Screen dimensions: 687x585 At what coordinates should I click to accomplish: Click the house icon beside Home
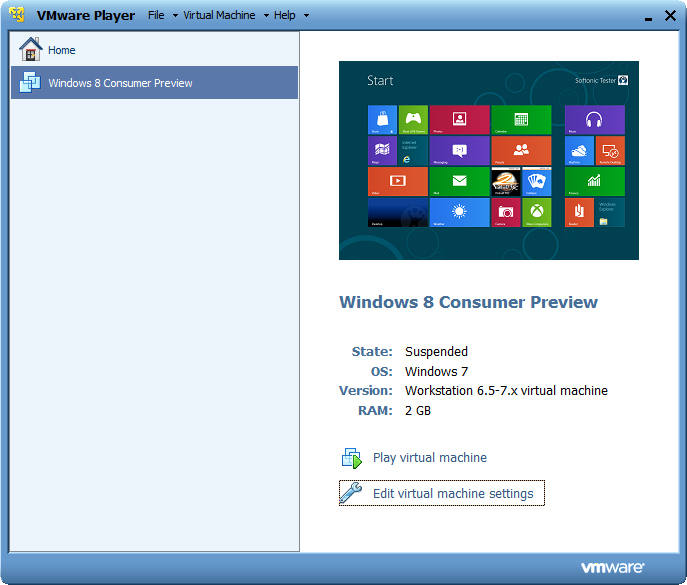point(31,49)
